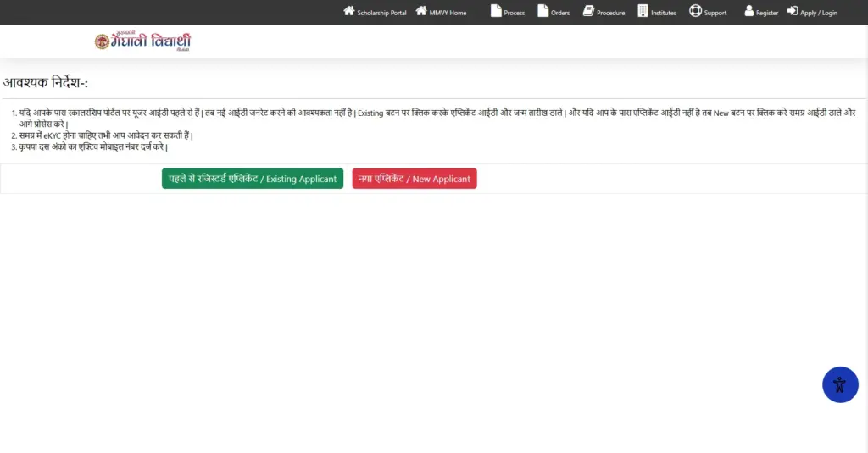The height and width of the screenshot is (453, 868).
Task: Choose the green Existing Applicant button
Action: coord(253,179)
